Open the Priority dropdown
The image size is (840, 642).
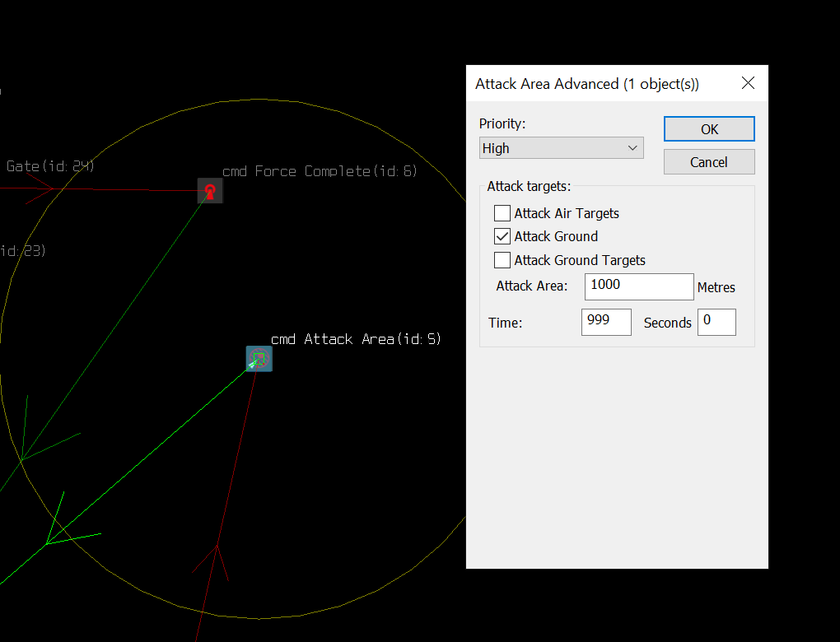[561, 148]
